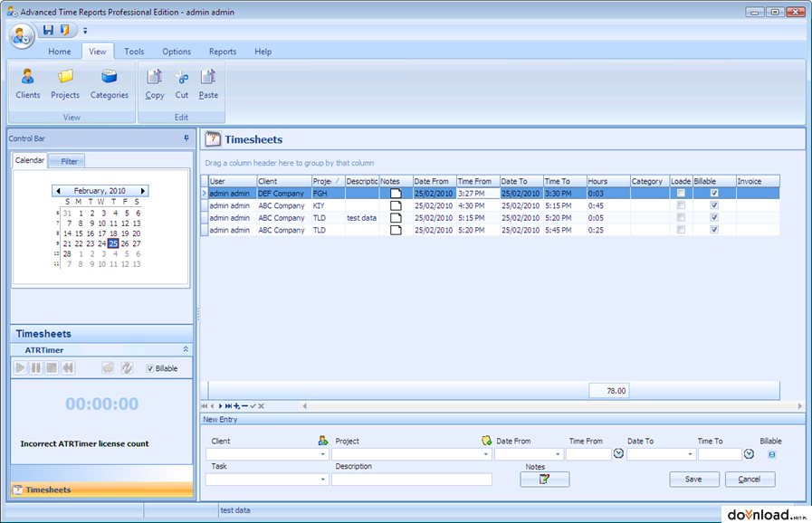Toggle Billable checkbox for DEF Company row
812x523 pixels.
714,193
